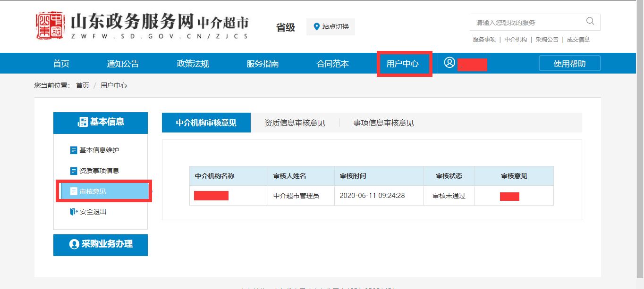Click the 山东政务服务网 seal logo
Viewport: 644px width, 289px height.
(50, 26)
